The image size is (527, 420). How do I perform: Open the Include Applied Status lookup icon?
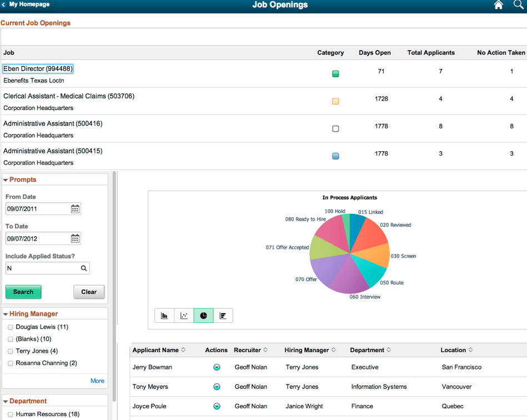tap(84, 268)
